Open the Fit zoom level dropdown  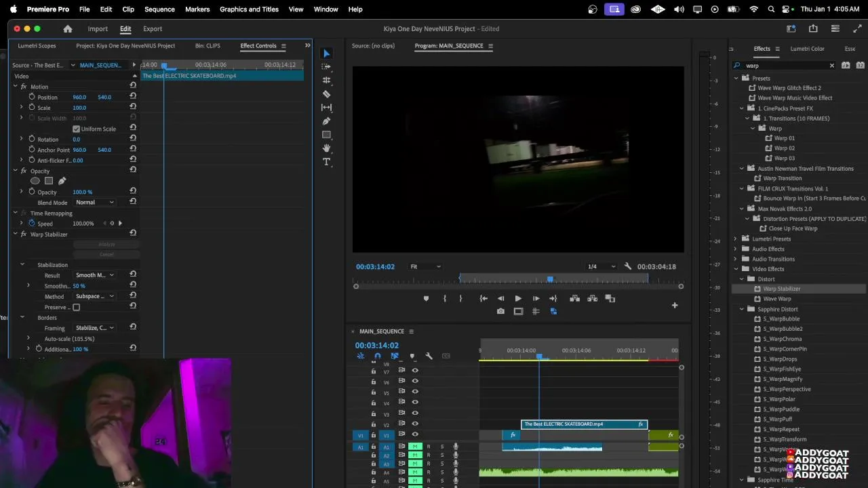(x=425, y=266)
